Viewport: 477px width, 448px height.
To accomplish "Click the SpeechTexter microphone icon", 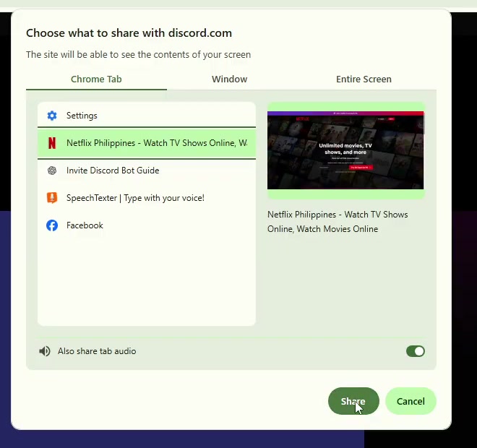I will click(52, 198).
